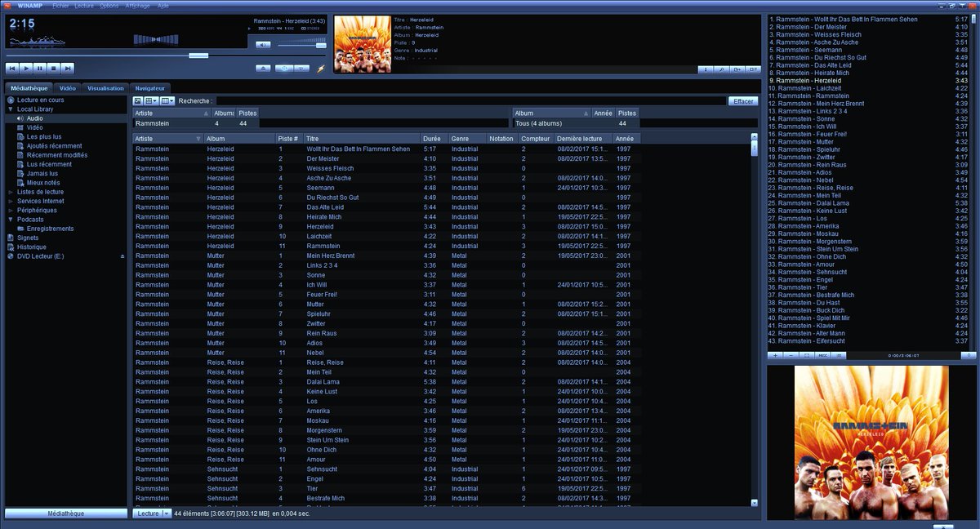This screenshot has height=529, width=980.
Task: Click the Effacer button
Action: click(x=743, y=101)
